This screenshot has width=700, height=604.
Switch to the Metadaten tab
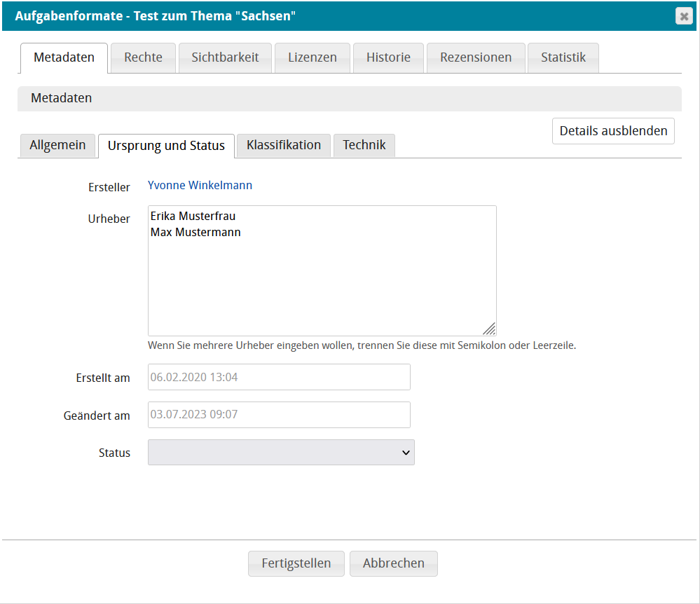64,57
